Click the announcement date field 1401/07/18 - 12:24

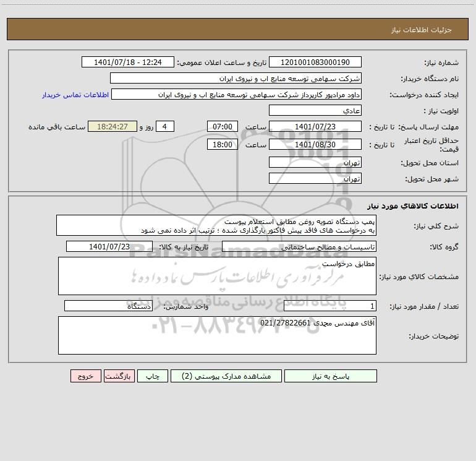click(128, 62)
